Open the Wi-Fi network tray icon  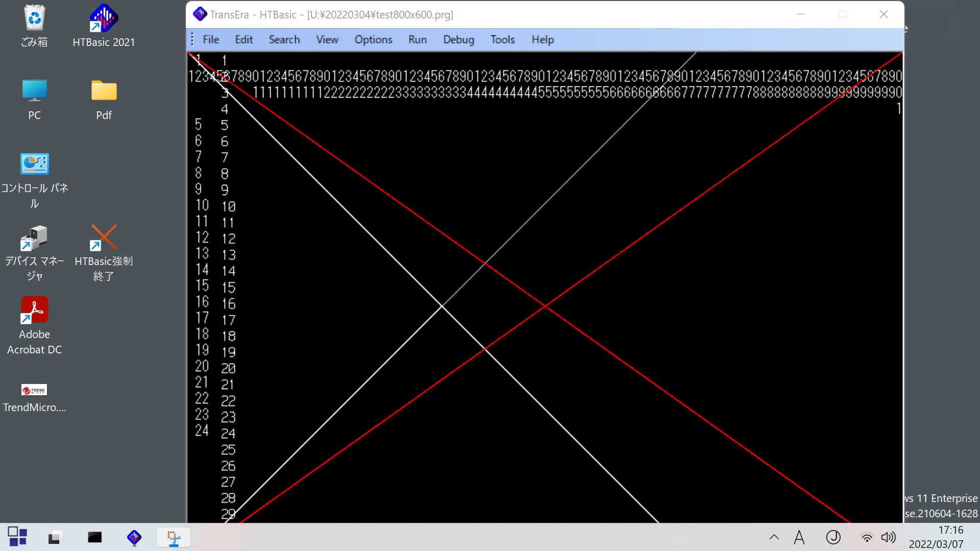pyautogui.click(x=867, y=537)
